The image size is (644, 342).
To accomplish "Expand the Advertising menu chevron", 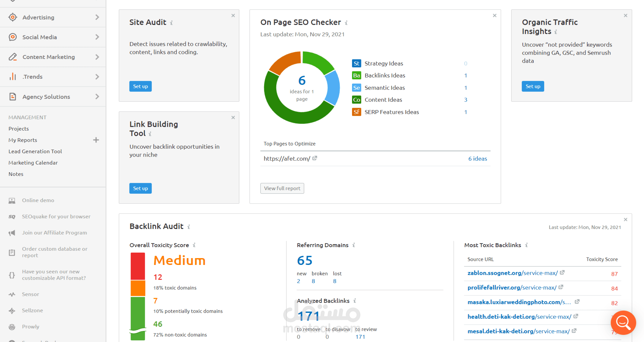I will [97, 17].
